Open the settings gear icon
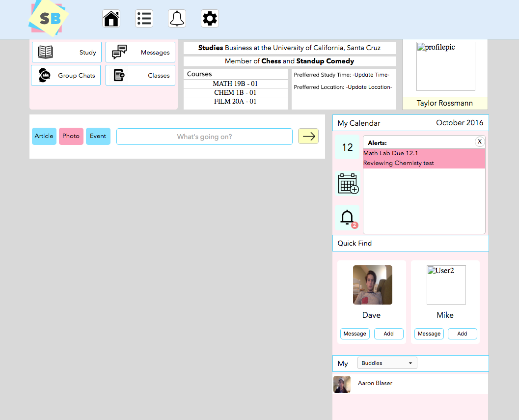This screenshot has height=420, width=519. [x=210, y=19]
